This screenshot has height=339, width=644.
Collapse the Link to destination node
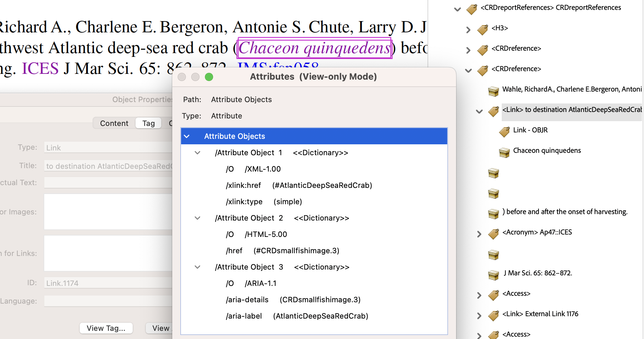(479, 111)
